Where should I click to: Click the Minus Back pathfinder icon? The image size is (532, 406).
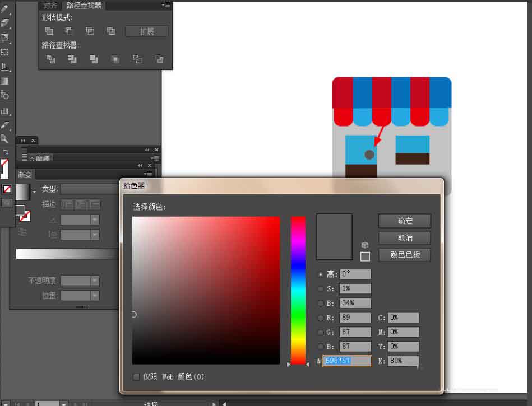(x=159, y=59)
